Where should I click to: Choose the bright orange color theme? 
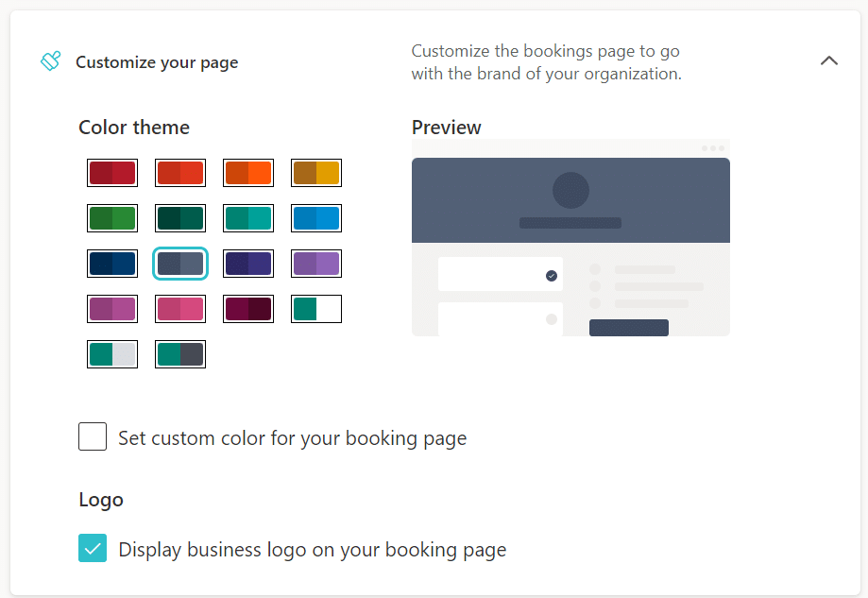[x=248, y=173]
